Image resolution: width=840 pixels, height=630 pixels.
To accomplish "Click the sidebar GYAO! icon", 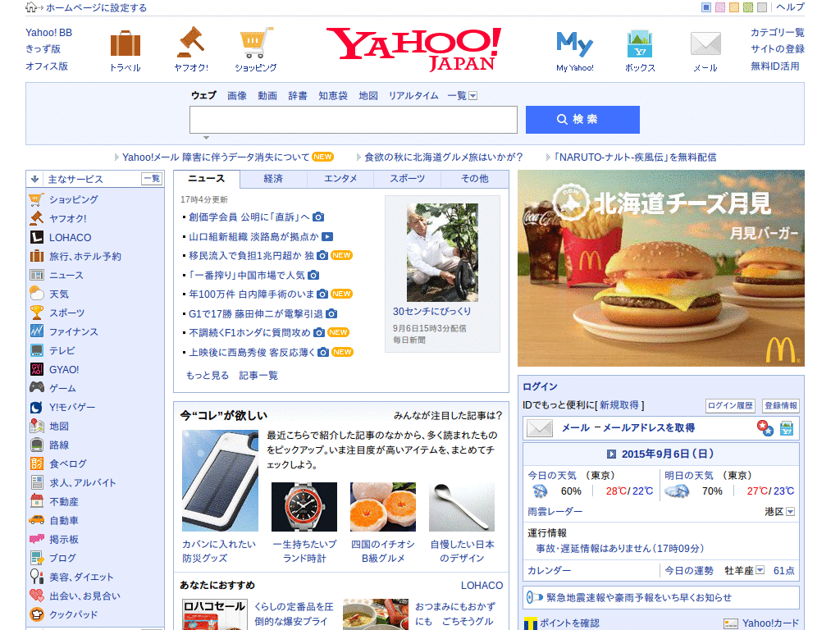I will click(x=36, y=369).
